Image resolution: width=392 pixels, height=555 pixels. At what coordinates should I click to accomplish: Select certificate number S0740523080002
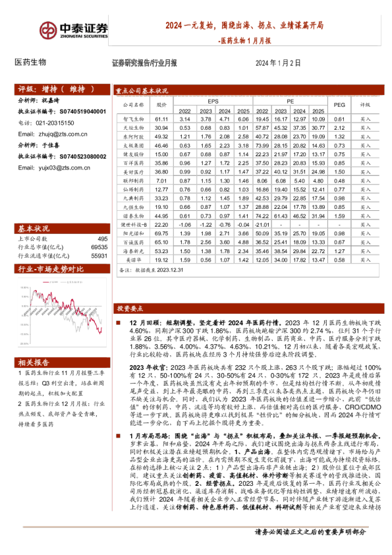click(x=83, y=156)
